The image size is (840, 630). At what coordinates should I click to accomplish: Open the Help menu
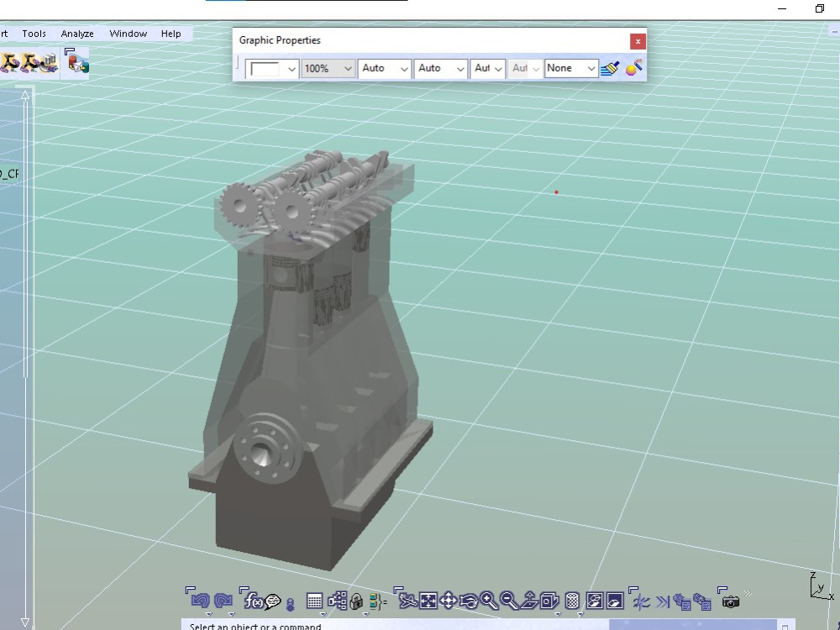[171, 34]
